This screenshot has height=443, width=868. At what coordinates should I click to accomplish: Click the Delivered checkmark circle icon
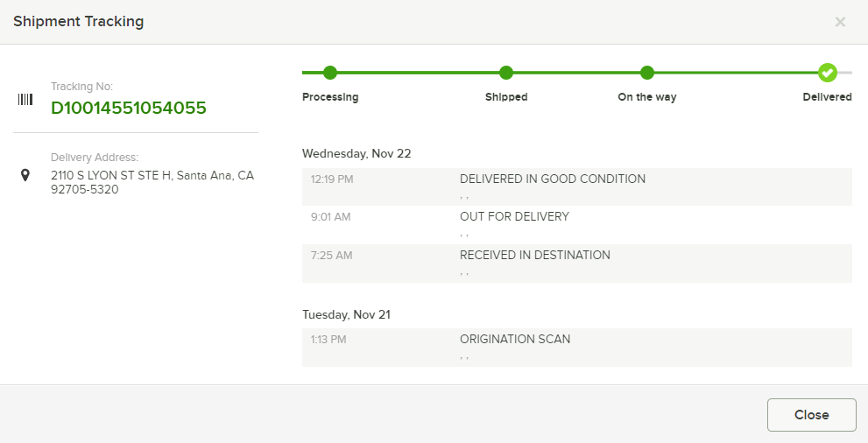[827, 73]
